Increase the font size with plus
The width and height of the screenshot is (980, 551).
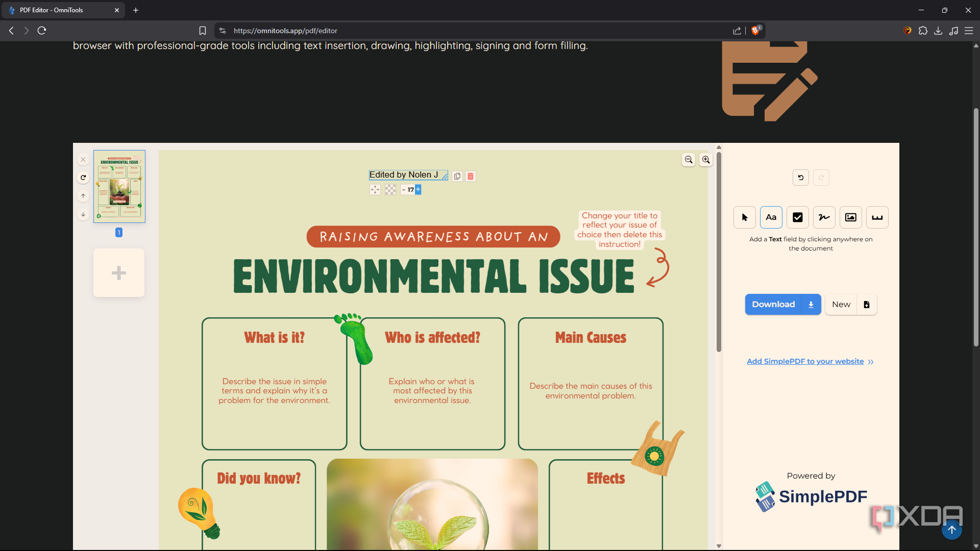(x=418, y=190)
